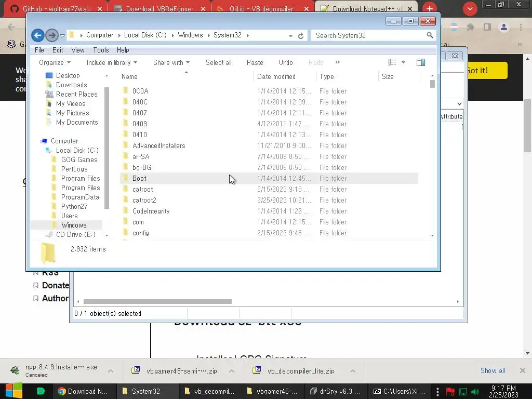Screen dimensions: 532x399
Task: Open options for vb_decompiler_lite.zip download
Action: tap(353, 371)
